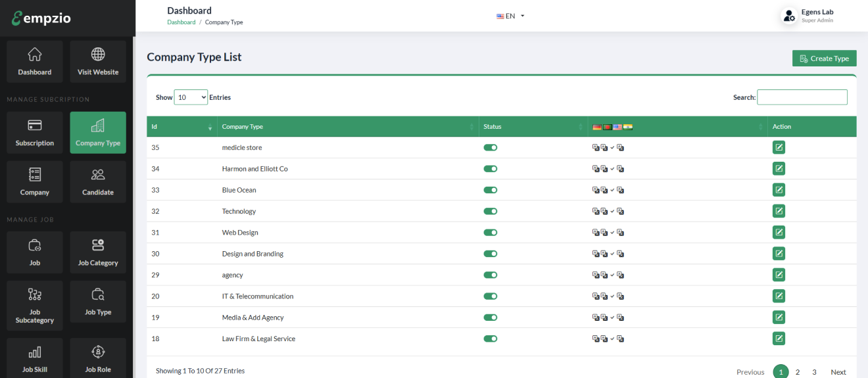Viewport: 868px width, 378px height.
Task: Focus the Search input field
Action: pos(802,97)
